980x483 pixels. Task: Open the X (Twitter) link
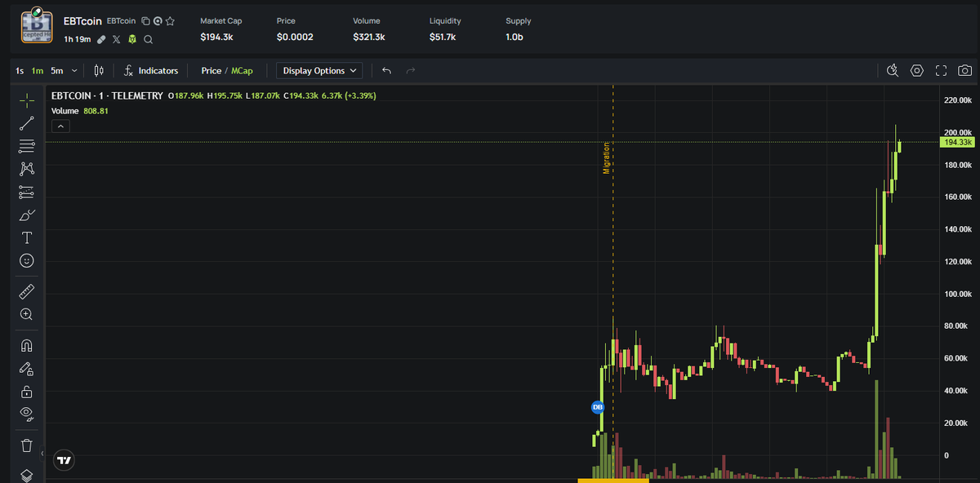(116, 39)
